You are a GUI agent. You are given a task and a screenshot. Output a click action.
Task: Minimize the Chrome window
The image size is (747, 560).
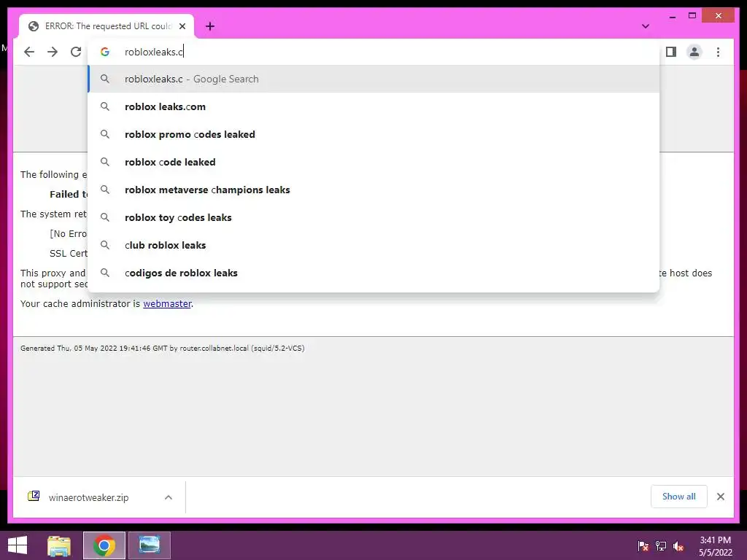[672, 16]
